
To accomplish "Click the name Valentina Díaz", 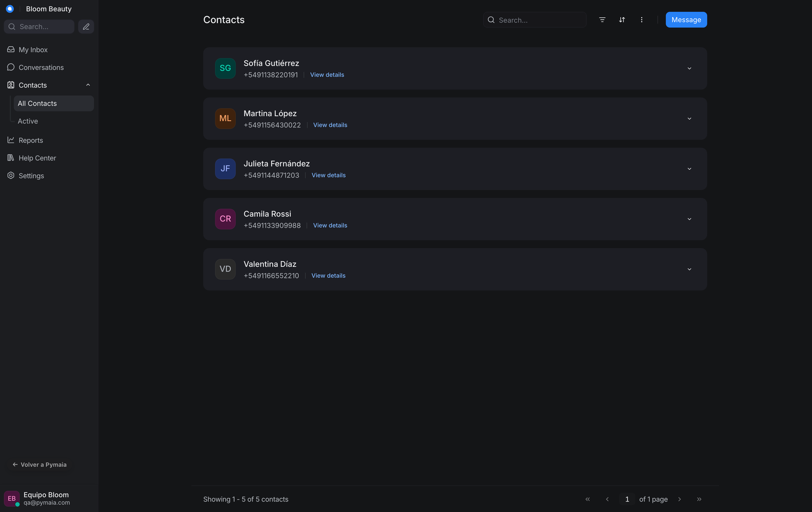I will [x=270, y=264].
